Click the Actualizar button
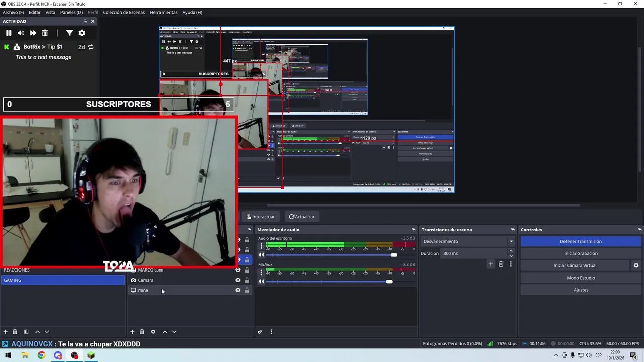The width and height of the screenshot is (644, 362). (301, 217)
